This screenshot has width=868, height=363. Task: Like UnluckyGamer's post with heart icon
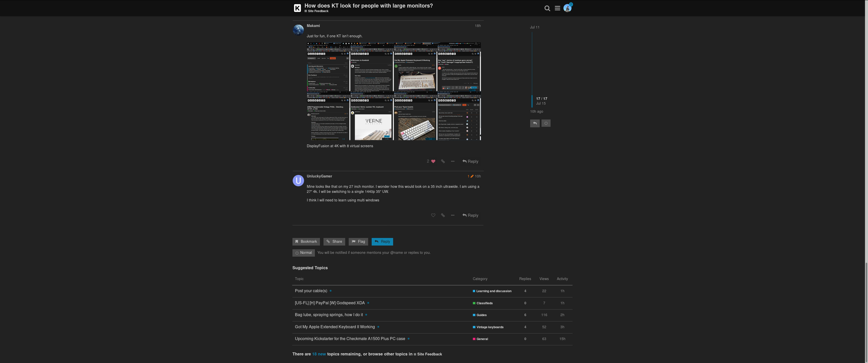[433, 216]
